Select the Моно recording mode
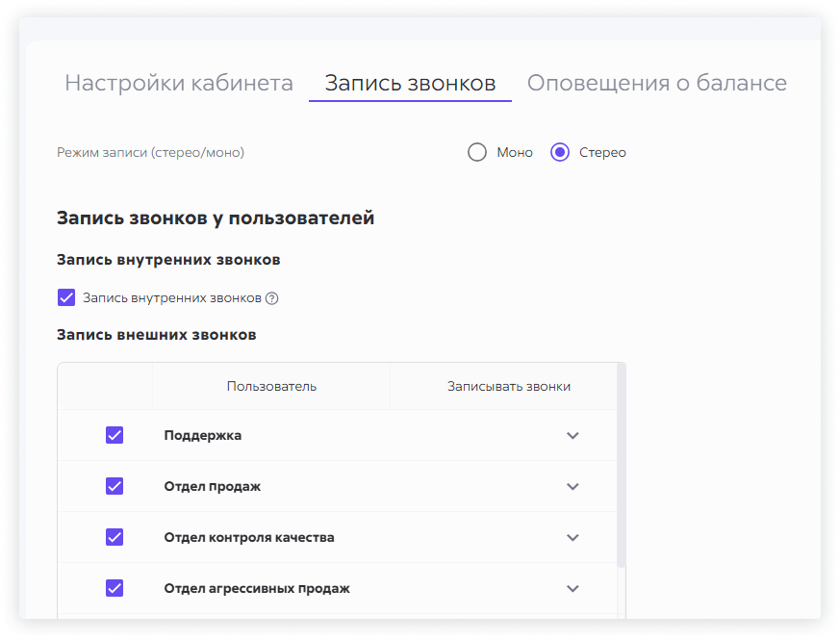This screenshot has height=640, width=840. [477, 152]
